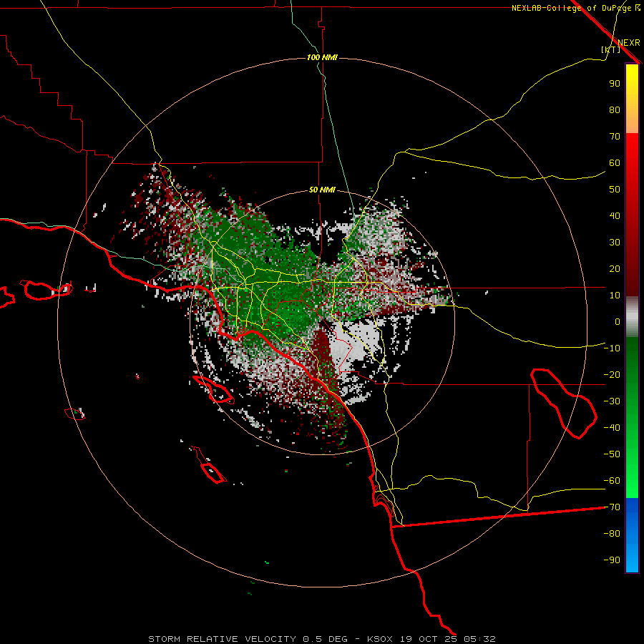Click the 30 value on the velocity scale

[x=615, y=243]
